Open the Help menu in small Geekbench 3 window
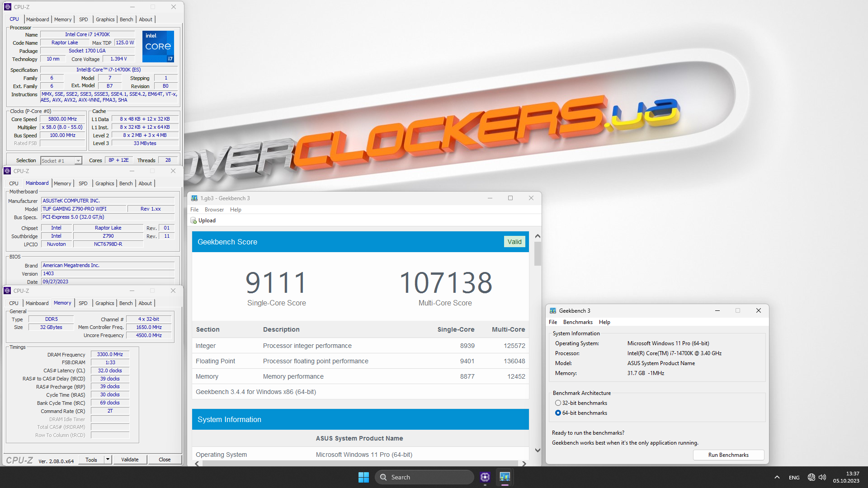The width and height of the screenshot is (868, 488). click(604, 322)
